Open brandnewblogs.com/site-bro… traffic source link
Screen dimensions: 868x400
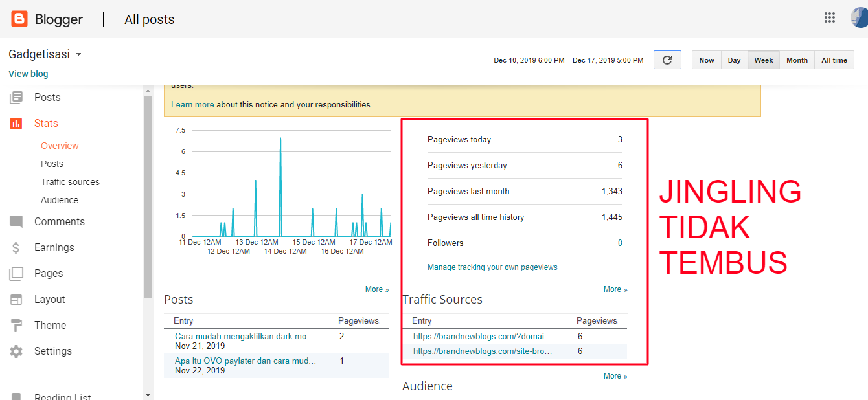(x=483, y=351)
